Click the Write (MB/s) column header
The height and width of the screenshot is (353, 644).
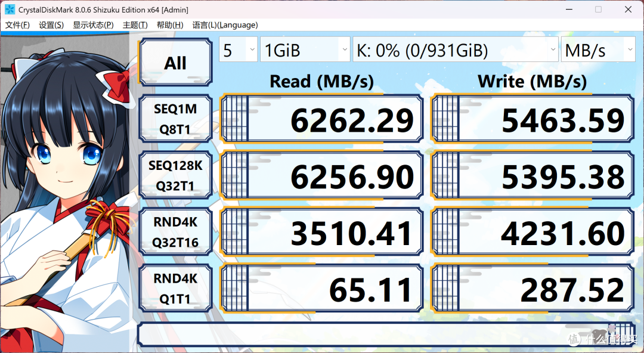pos(532,81)
